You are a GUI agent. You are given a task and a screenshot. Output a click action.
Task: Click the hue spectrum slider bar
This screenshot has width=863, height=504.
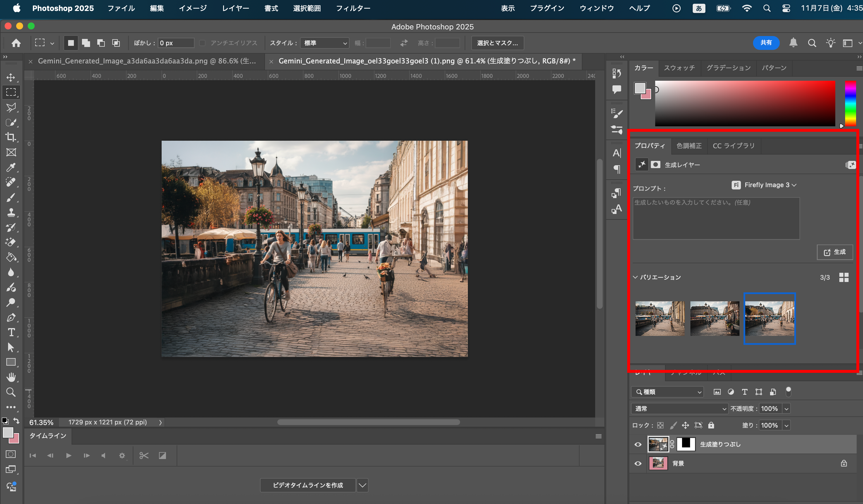tap(850, 103)
